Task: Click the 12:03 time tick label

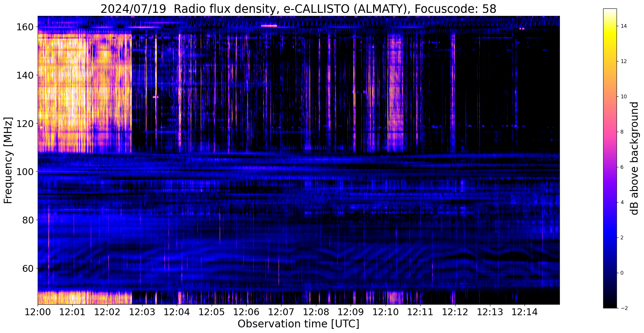Action: 142,312
